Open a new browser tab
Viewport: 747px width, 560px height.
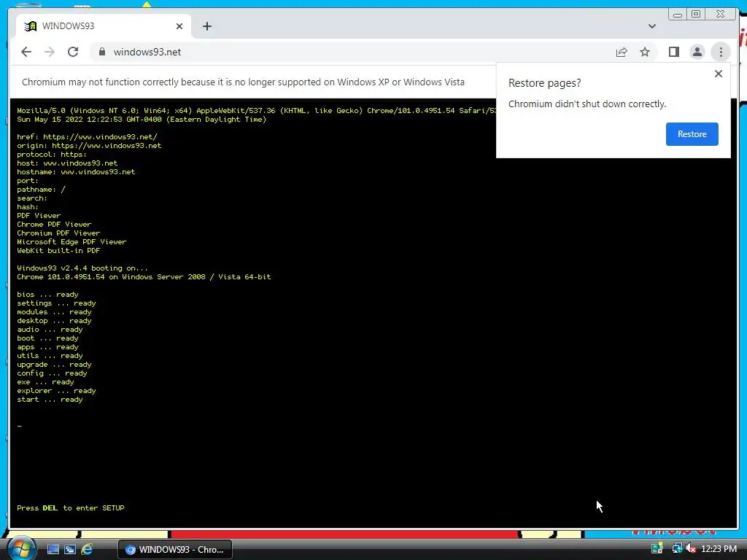click(x=206, y=26)
